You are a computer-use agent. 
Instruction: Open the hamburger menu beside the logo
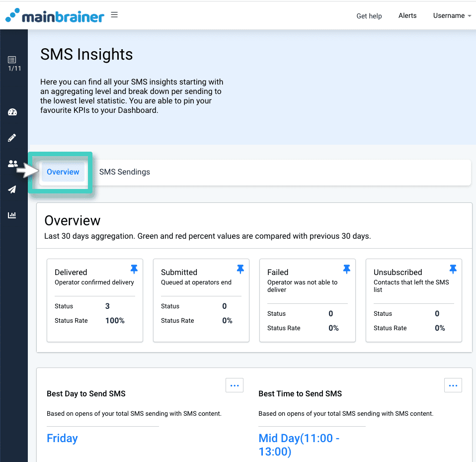click(114, 15)
